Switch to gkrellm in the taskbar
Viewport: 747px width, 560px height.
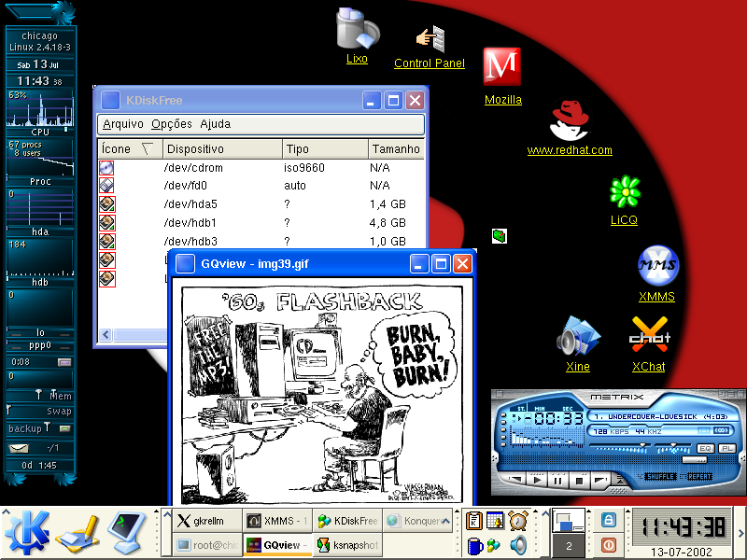point(207,521)
